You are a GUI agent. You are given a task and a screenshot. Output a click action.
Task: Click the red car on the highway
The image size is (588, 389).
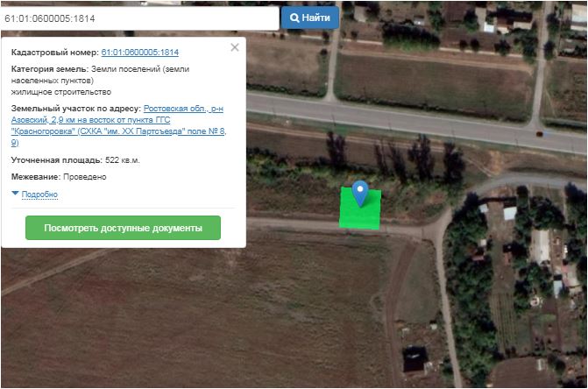click(x=540, y=133)
